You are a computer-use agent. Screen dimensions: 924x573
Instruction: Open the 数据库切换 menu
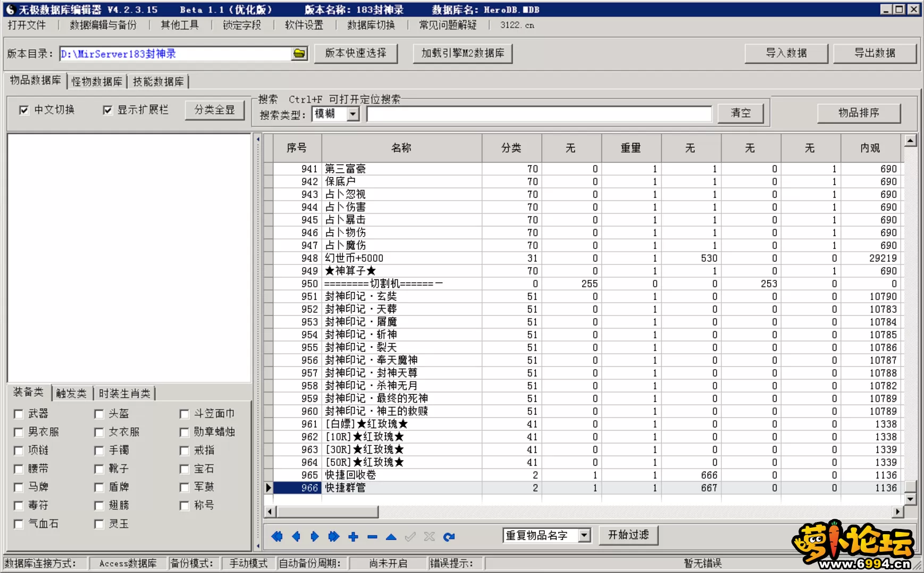pyautogui.click(x=371, y=25)
